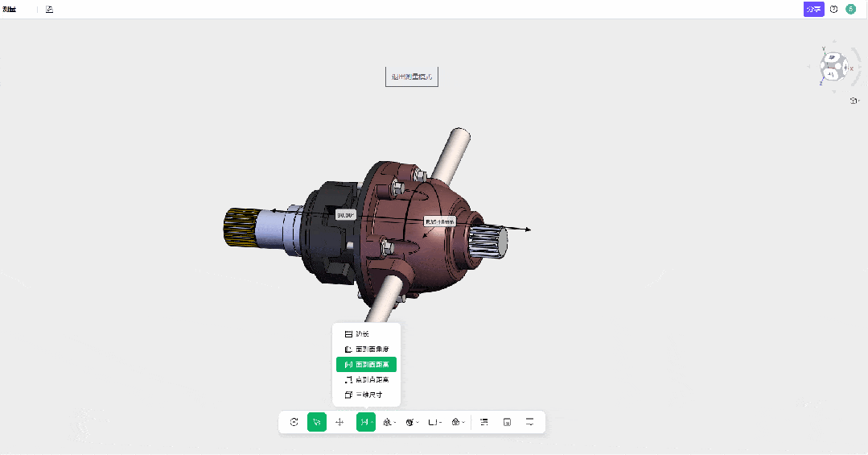Click the last toolbar icon on right end
This screenshot has width=868, height=455.
coord(530,422)
